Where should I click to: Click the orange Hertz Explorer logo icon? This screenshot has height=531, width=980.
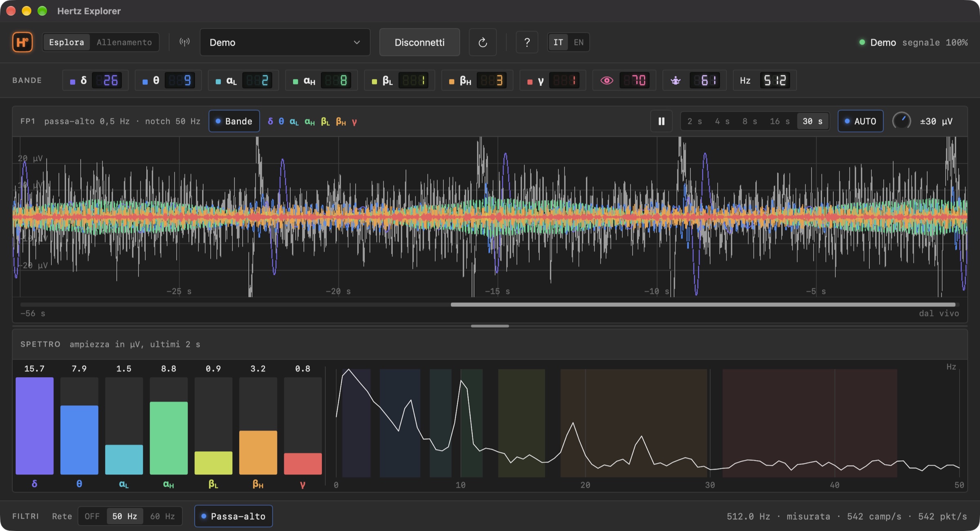coord(22,42)
